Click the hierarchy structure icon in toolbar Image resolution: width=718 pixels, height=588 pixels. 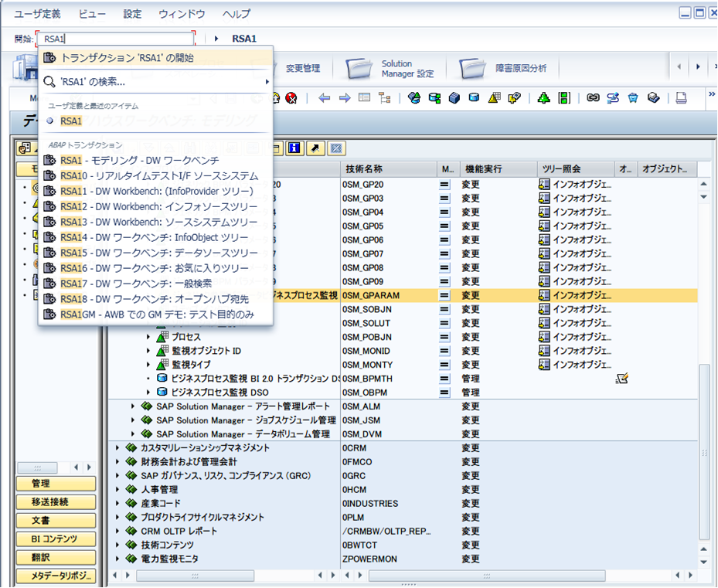(x=385, y=97)
